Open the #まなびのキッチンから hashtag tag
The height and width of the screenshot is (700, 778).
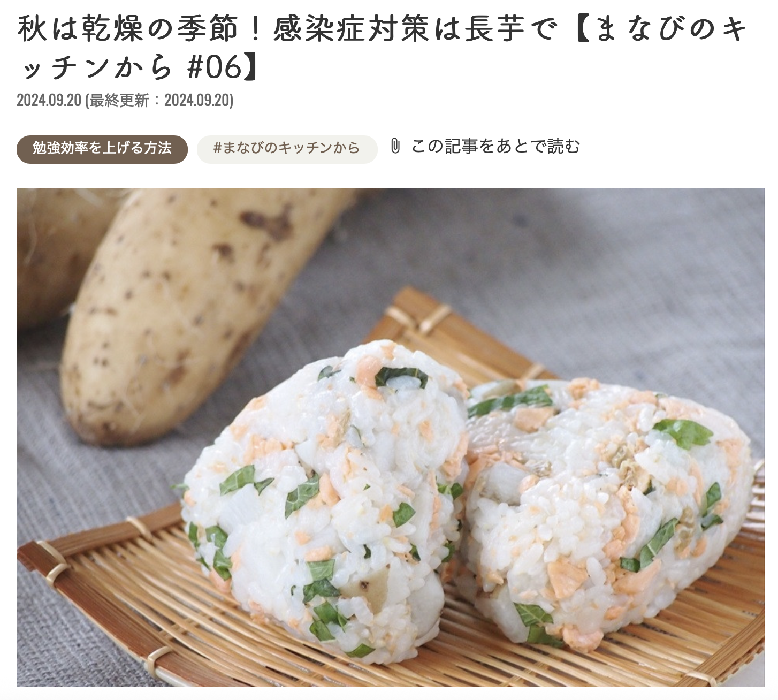pyautogui.click(x=287, y=148)
